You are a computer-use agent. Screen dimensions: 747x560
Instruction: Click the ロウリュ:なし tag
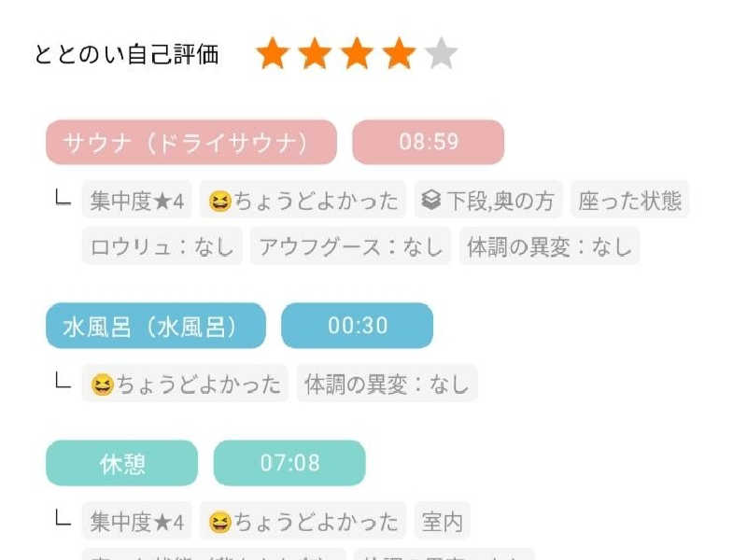162,246
